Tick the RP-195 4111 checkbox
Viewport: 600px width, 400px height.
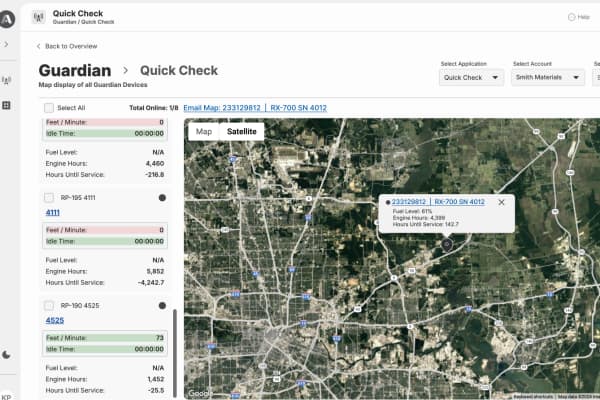(49, 198)
